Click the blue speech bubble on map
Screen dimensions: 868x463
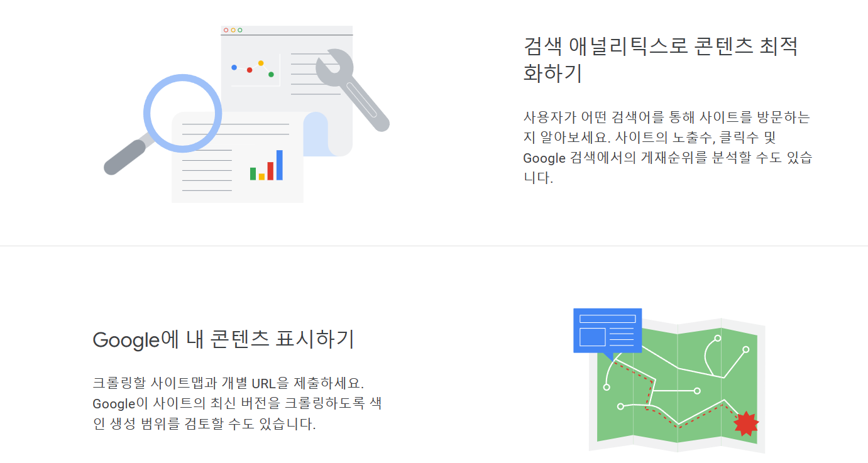(x=607, y=334)
